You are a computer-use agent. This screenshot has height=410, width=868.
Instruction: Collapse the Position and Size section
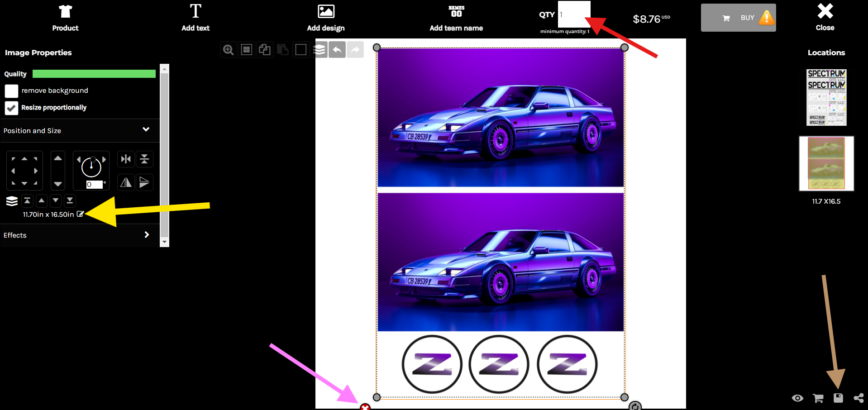[x=146, y=130]
